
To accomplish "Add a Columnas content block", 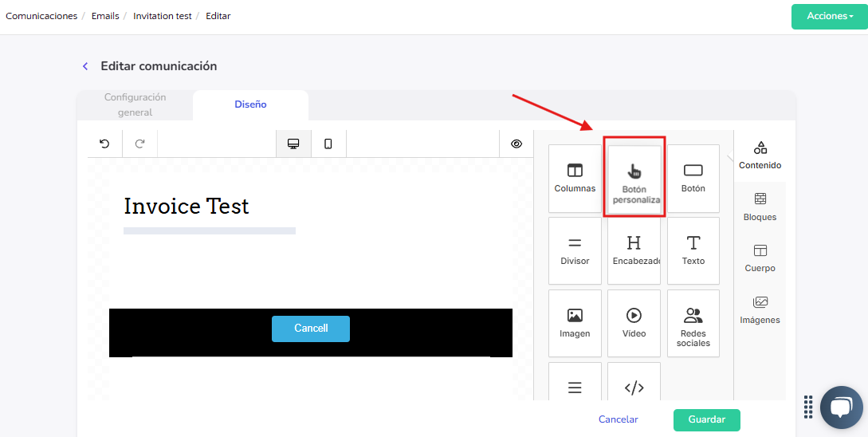I will [575, 178].
